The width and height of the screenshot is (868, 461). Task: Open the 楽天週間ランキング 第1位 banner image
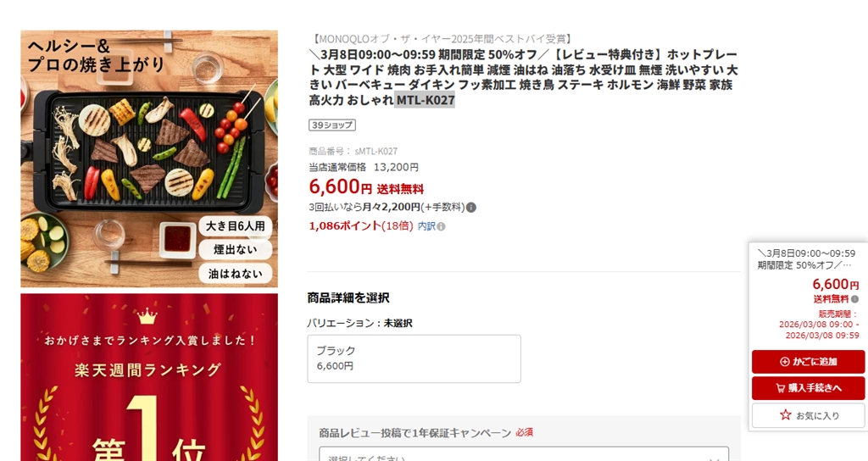[149, 377]
